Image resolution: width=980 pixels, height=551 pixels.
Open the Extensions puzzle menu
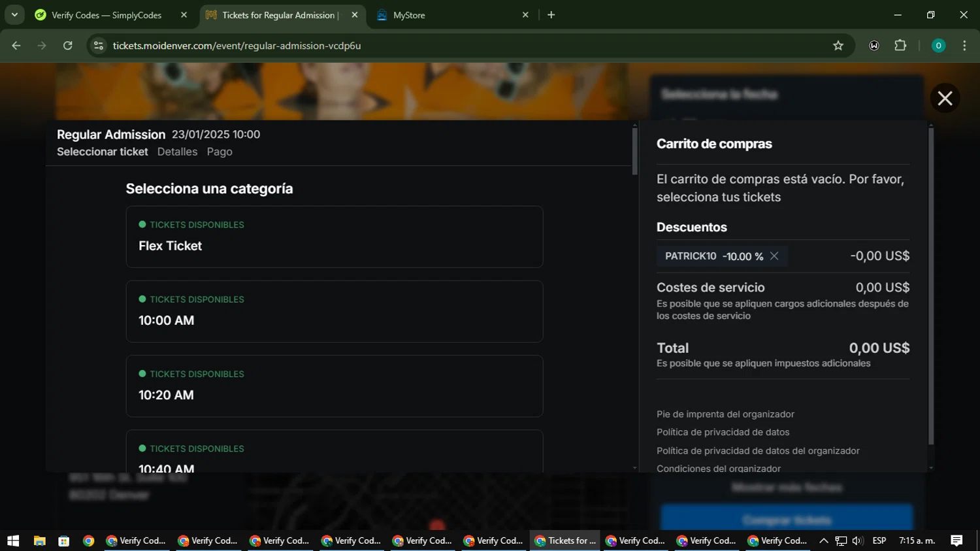pos(900,46)
